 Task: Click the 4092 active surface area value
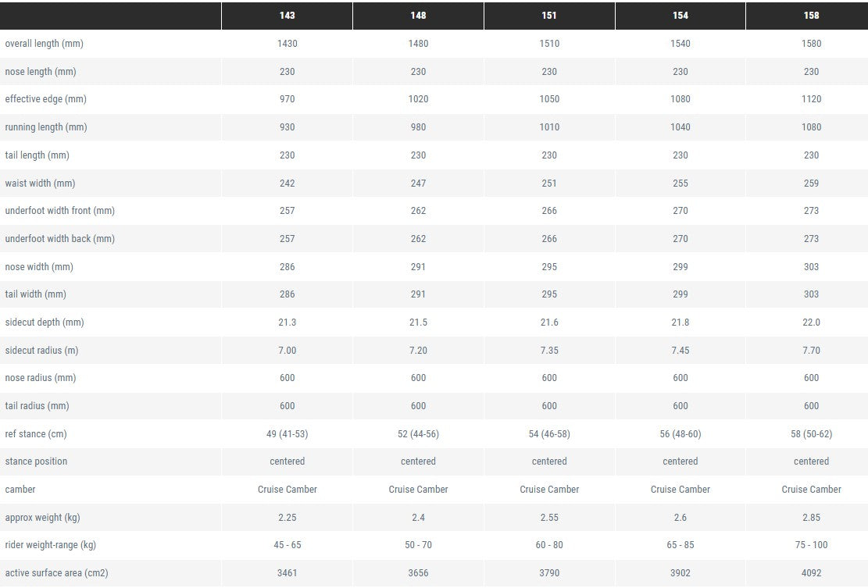(x=811, y=573)
